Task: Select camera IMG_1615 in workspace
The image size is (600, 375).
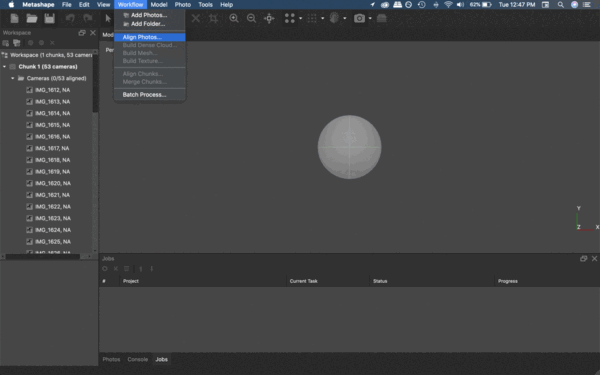Action: click(48, 125)
